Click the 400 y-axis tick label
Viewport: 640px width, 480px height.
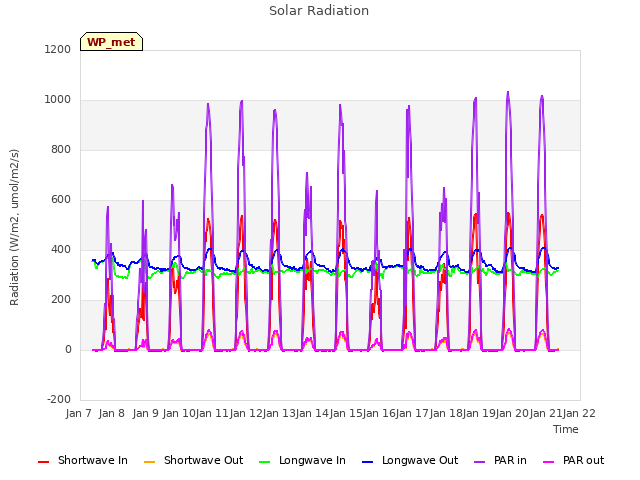click(x=61, y=249)
